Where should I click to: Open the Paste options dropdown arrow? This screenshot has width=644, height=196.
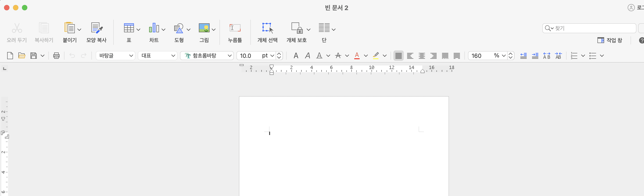tap(79, 30)
